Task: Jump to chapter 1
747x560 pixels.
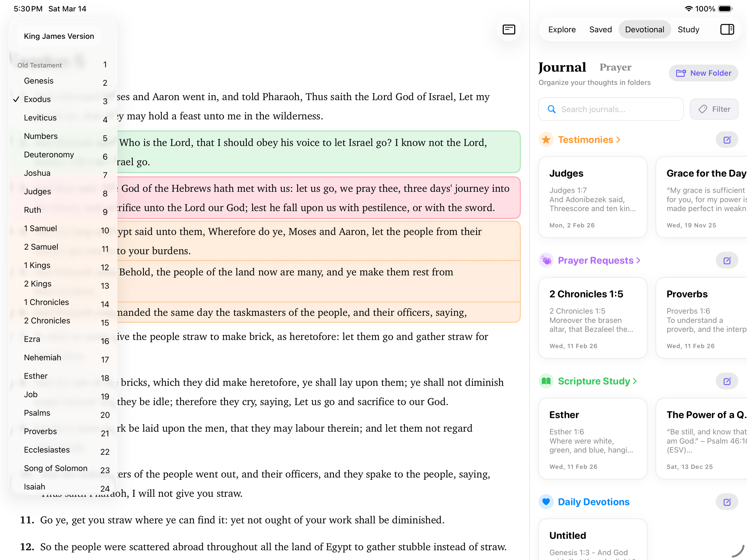Action: click(x=105, y=65)
